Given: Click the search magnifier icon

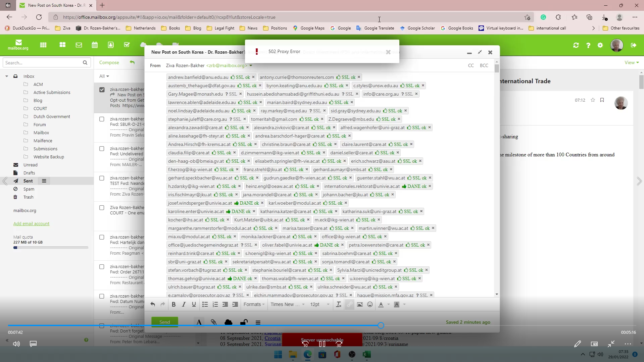Looking at the screenshot, I should click(85, 63).
